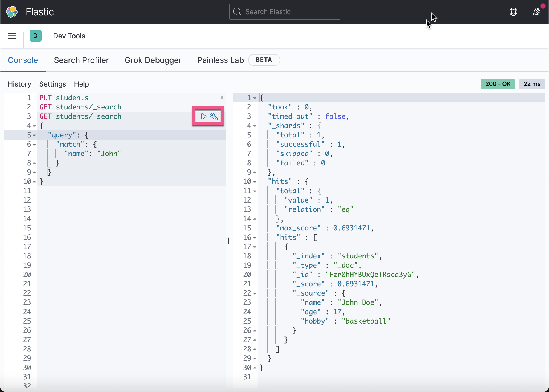This screenshot has height=392, width=549.
Task: Collapse _shards block in response
Action: [255, 126]
